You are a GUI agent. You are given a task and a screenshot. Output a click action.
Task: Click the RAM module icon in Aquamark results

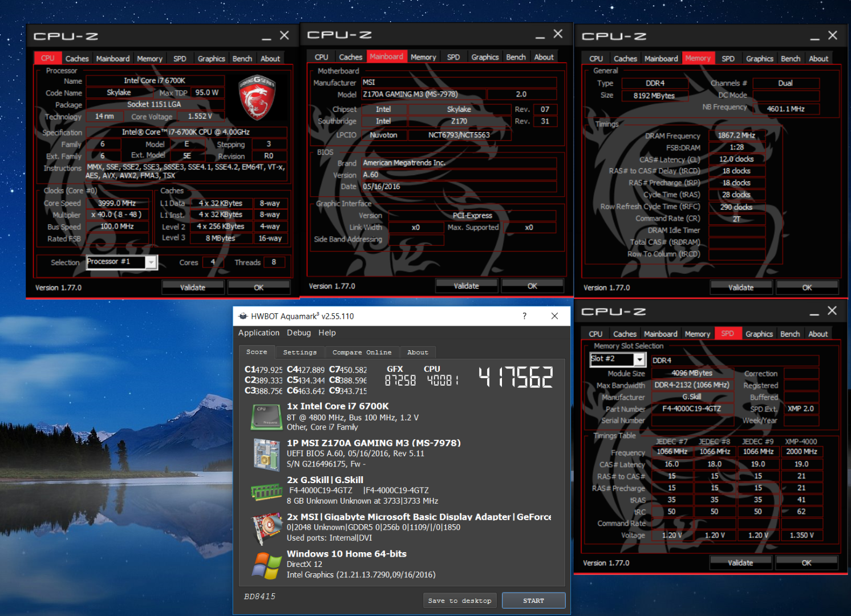click(266, 491)
